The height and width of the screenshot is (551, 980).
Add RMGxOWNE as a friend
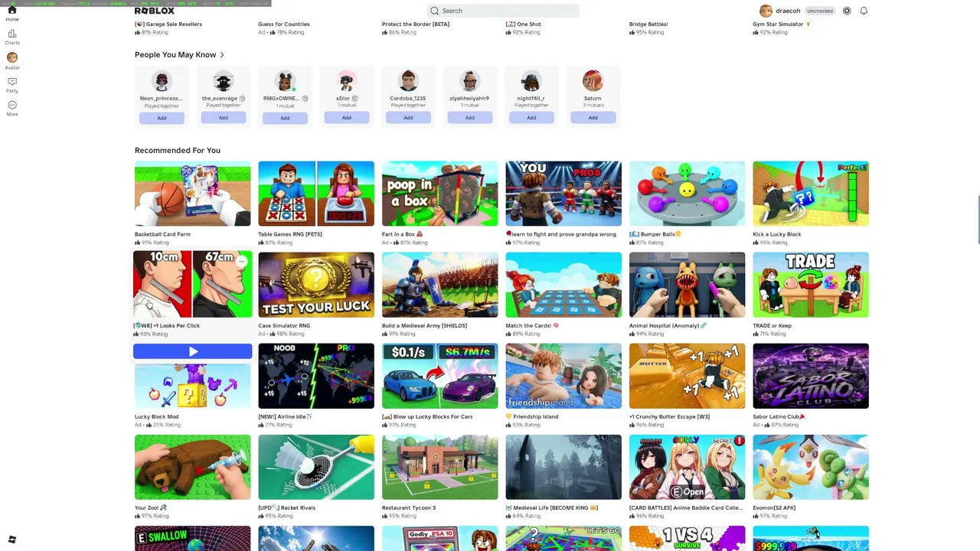tap(285, 118)
